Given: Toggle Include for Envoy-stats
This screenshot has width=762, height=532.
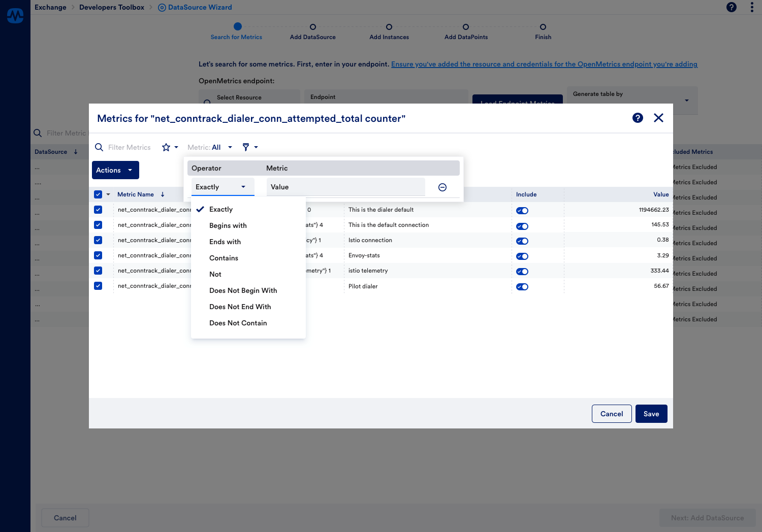Looking at the screenshot, I should coord(522,256).
